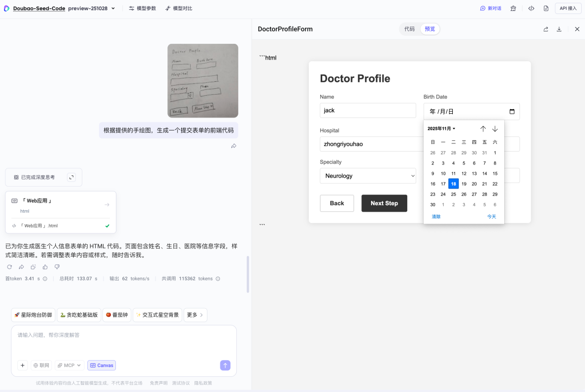Expand the 更多 suggestions
Screen dimensions: 585x392
pyautogui.click(x=195, y=315)
